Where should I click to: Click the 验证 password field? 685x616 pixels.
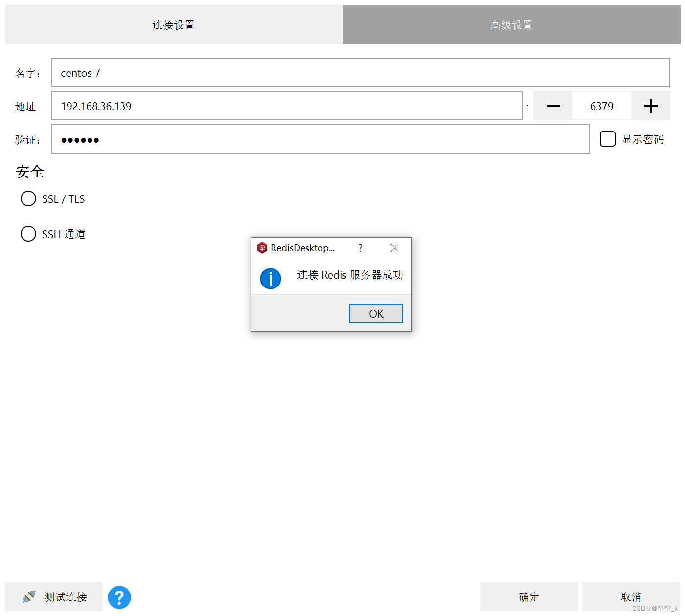click(320, 139)
